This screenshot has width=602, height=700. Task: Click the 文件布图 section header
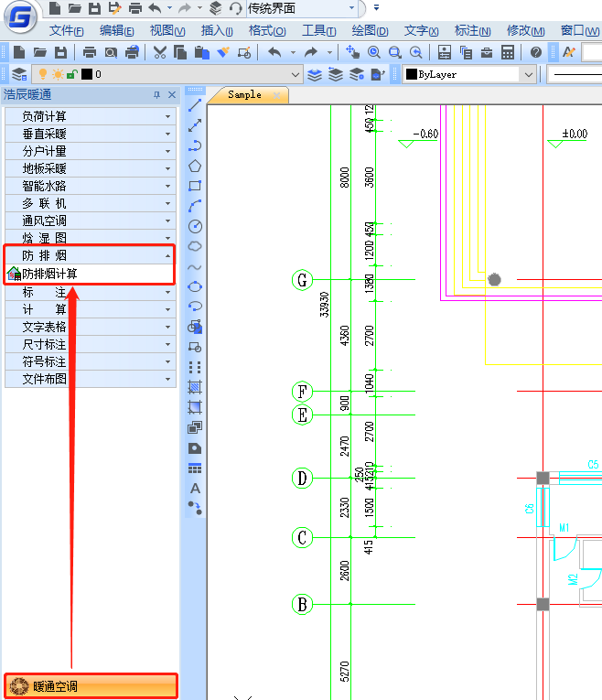pos(91,380)
